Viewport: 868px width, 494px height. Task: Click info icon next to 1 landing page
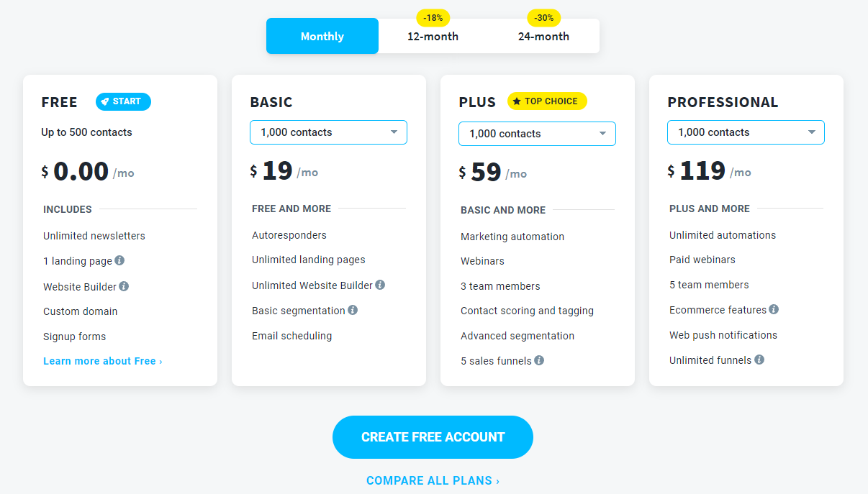pos(119,260)
